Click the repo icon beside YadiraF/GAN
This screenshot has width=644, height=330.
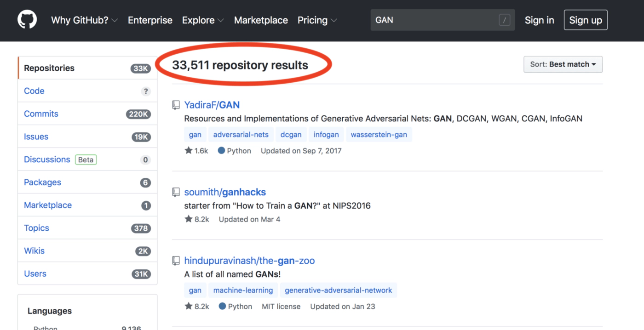176,105
